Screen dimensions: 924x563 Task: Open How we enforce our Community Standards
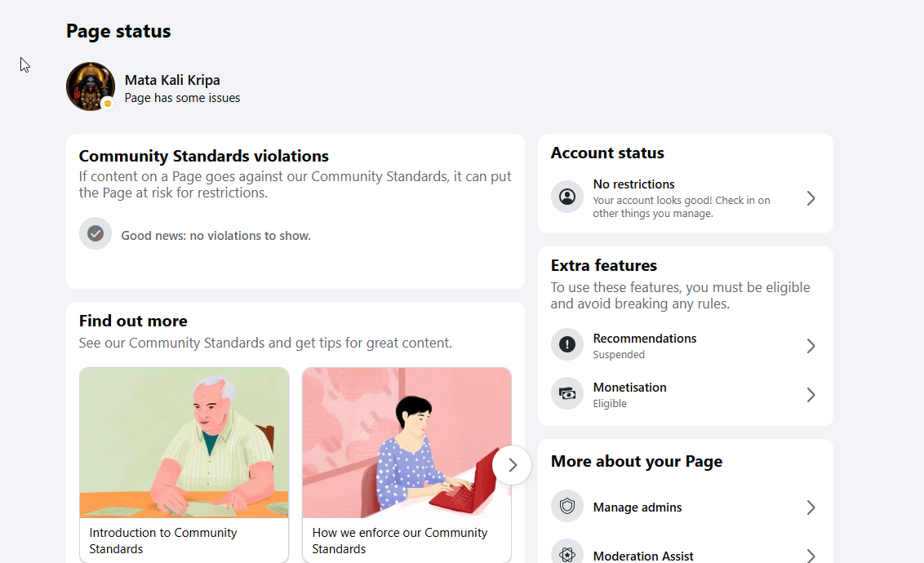coord(399,541)
